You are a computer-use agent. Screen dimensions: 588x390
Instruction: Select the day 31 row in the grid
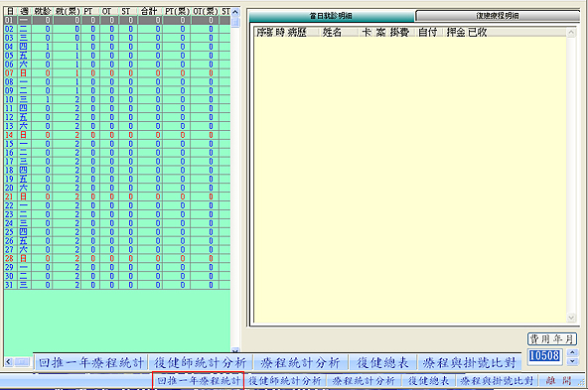coord(116,285)
